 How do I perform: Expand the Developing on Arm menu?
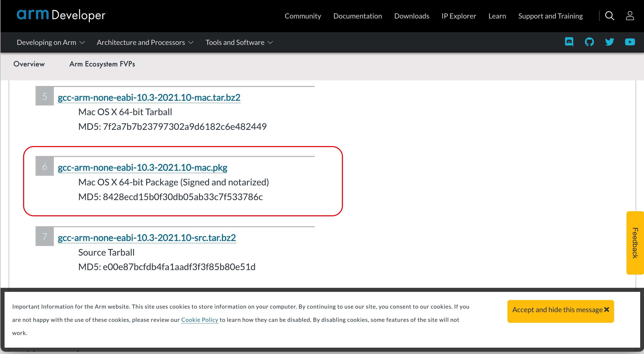pos(51,42)
